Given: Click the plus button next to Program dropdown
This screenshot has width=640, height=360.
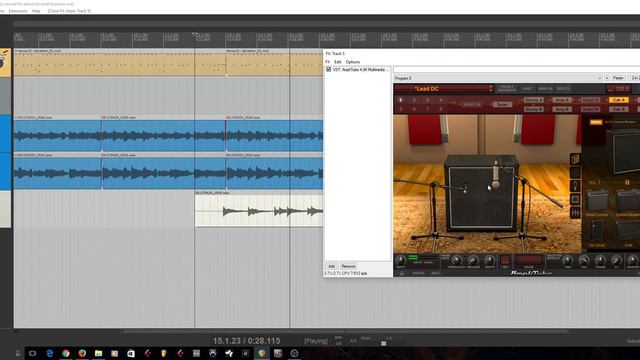Looking at the screenshot, I should [x=607, y=78].
